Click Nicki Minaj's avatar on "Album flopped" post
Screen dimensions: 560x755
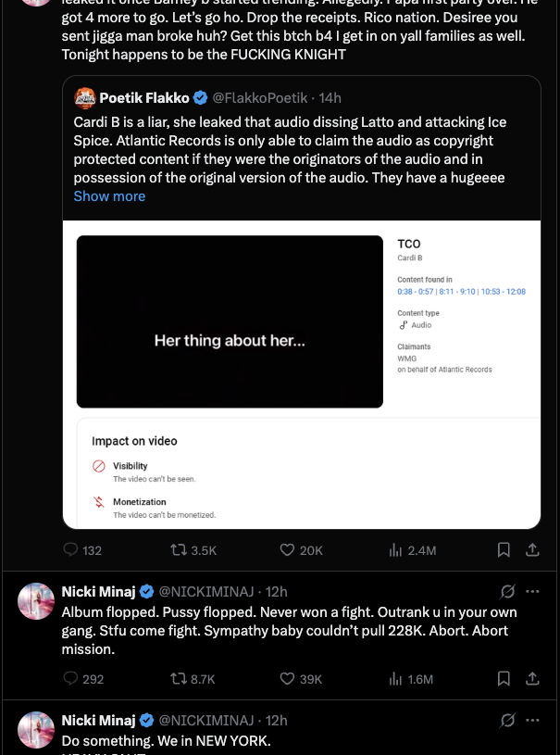[36, 601]
